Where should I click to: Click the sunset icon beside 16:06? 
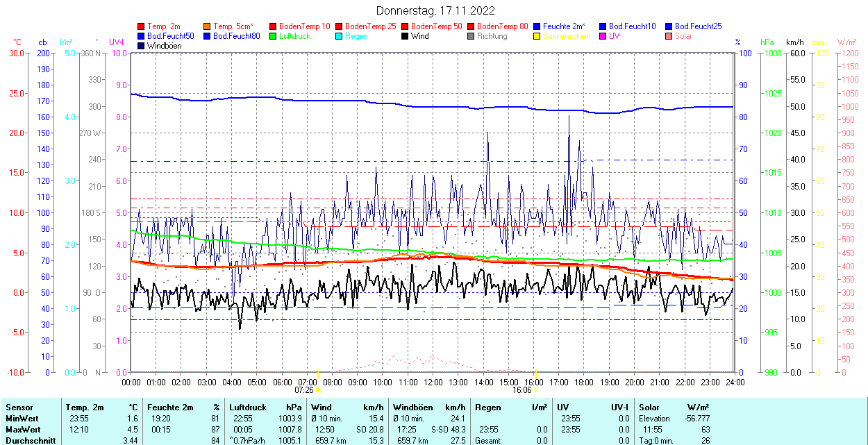(x=536, y=390)
